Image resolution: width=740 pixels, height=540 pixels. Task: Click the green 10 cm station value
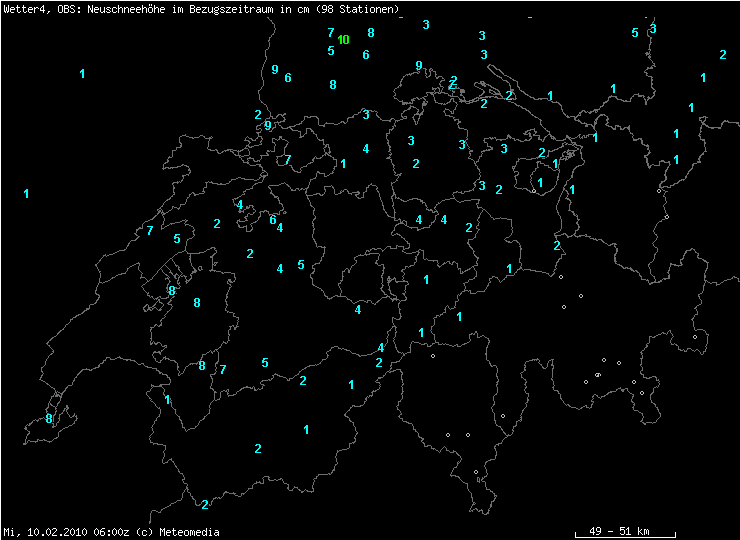[343, 40]
